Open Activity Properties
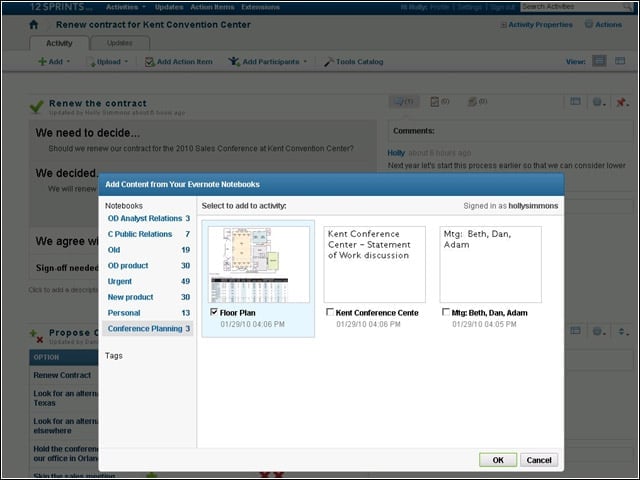 pyautogui.click(x=536, y=25)
